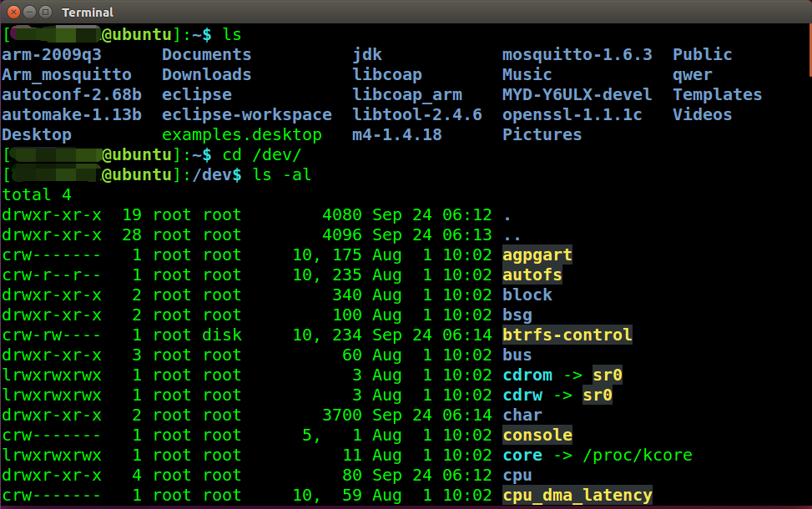The height and width of the screenshot is (509, 812).
Task: Select the agpgart device entry
Action: (536, 254)
